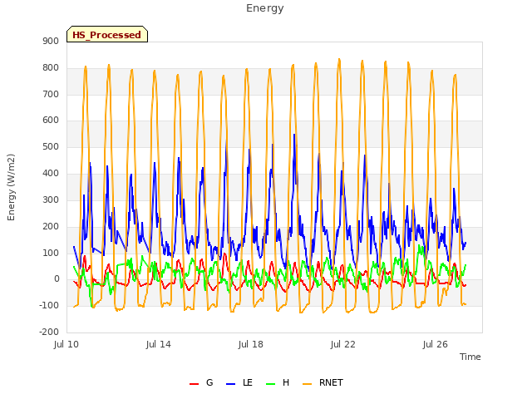Click the 200 y-axis tick label

tap(51, 226)
